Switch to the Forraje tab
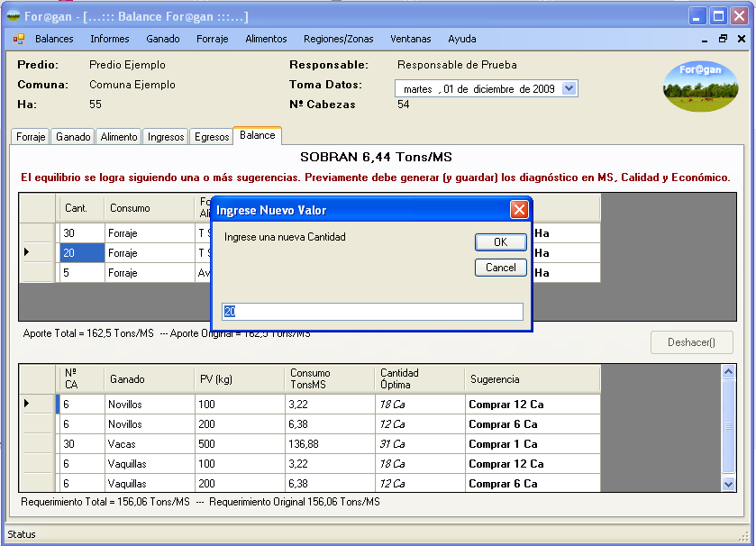Screen dimensions: 756x546 pyautogui.click(x=31, y=137)
